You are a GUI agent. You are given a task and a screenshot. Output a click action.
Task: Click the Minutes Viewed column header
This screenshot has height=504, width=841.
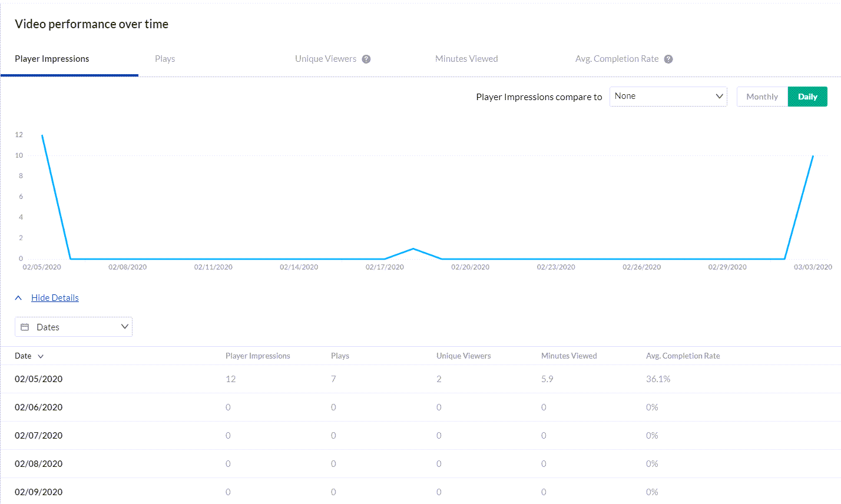coord(569,356)
